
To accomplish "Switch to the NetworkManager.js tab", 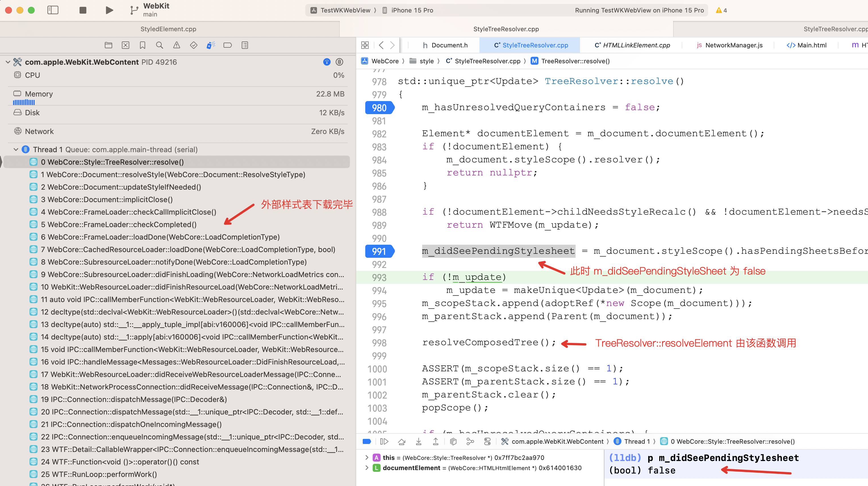I will (x=729, y=45).
